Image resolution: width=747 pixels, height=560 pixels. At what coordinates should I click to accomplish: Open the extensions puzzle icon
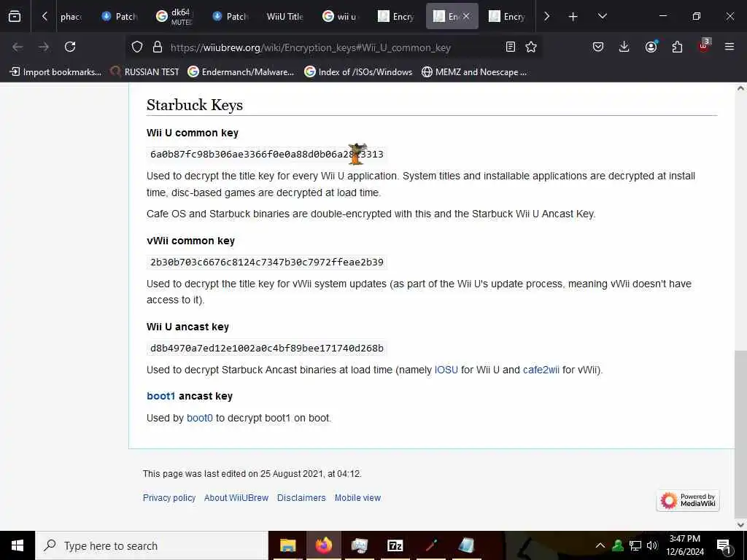coord(677,47)
